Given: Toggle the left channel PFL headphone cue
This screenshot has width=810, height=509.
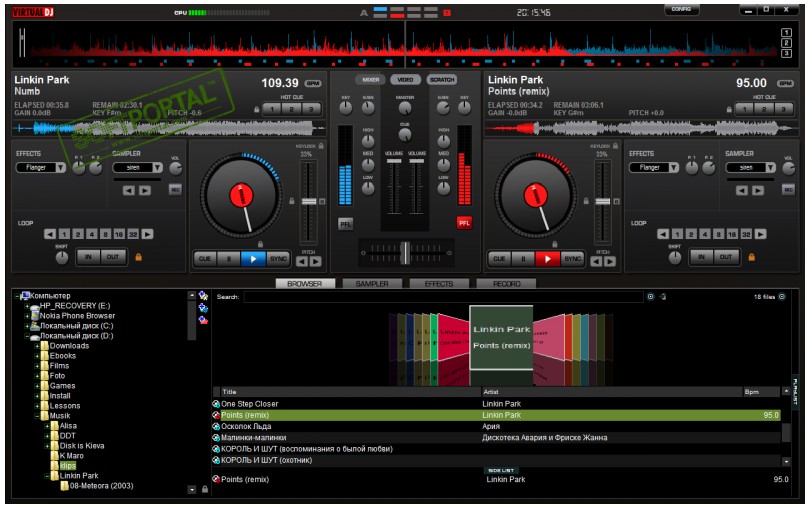Looking at the screenshot, I should click(x=345, y=223).
